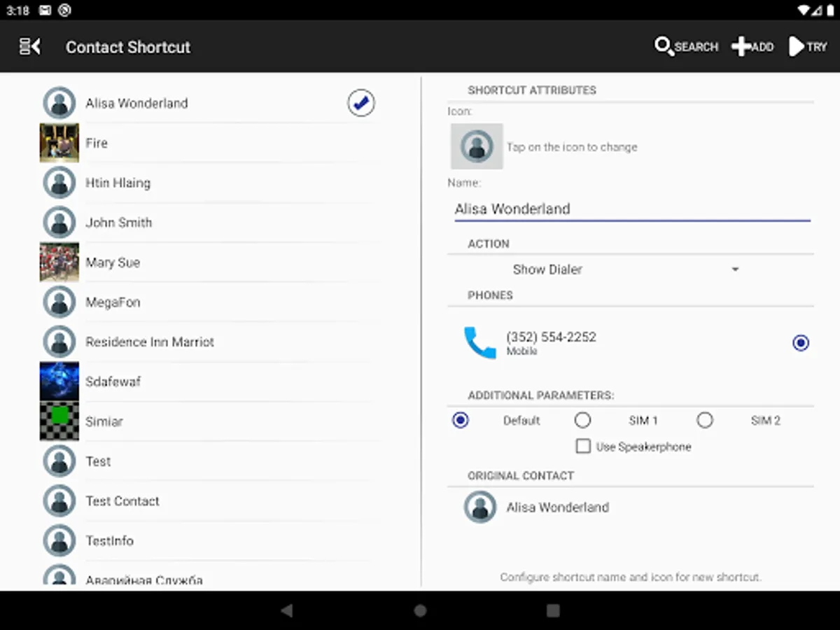This screenshot has height=630, width=840.
Task: Select Residence Inn Marriot contact name
Action: (150, 342)
